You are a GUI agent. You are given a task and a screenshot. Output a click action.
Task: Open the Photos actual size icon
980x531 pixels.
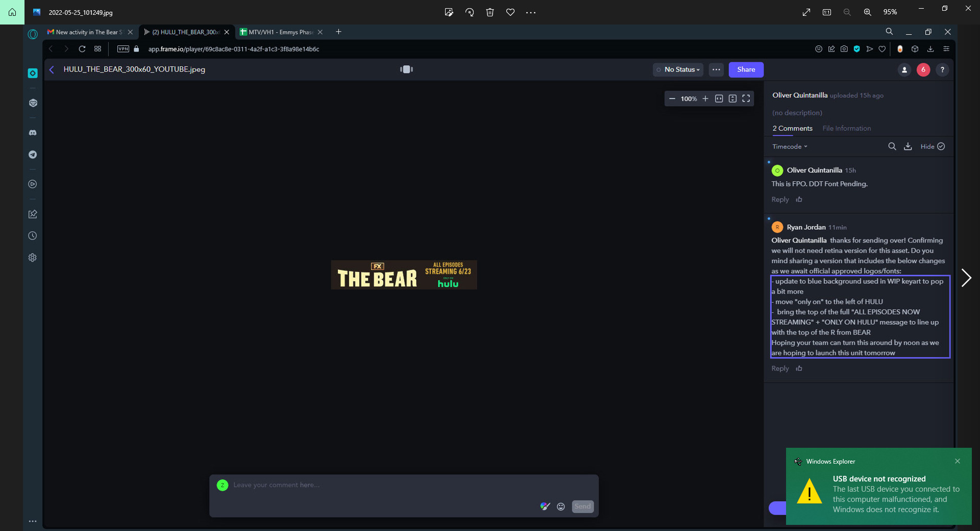(826, 12)
